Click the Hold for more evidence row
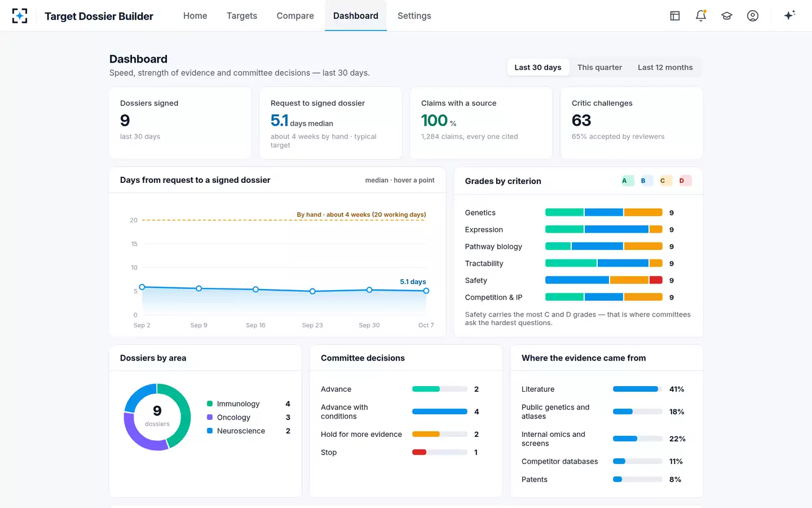Image resolution: width=812 pixels, height=508 pixels. pos(400,434)
